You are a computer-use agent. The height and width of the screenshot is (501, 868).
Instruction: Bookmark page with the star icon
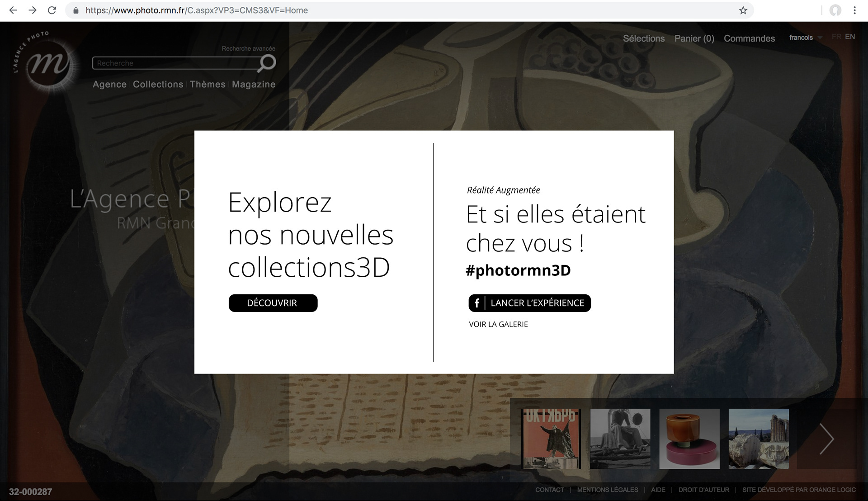pyautogui.click(x=743, y=10)
